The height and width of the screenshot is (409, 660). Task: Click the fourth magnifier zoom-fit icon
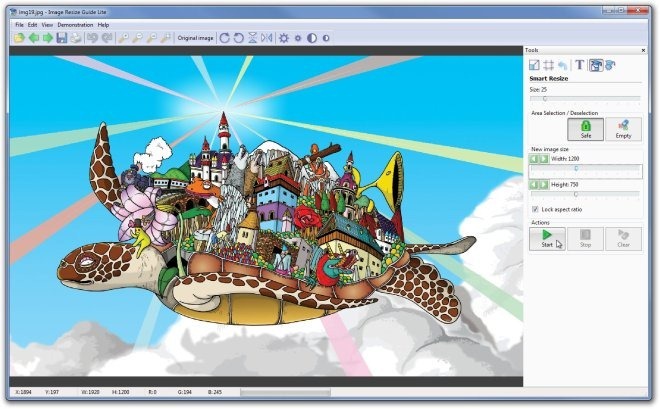tap(166, 38)
